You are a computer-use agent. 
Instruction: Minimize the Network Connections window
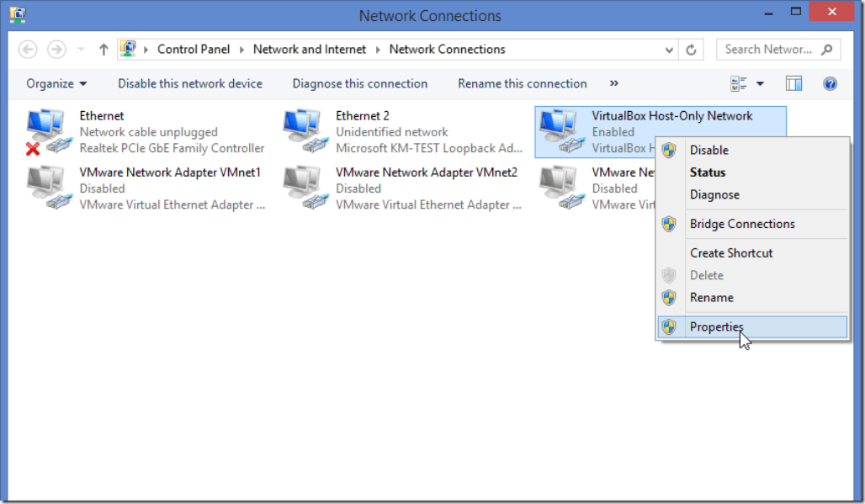pos(768,12)
